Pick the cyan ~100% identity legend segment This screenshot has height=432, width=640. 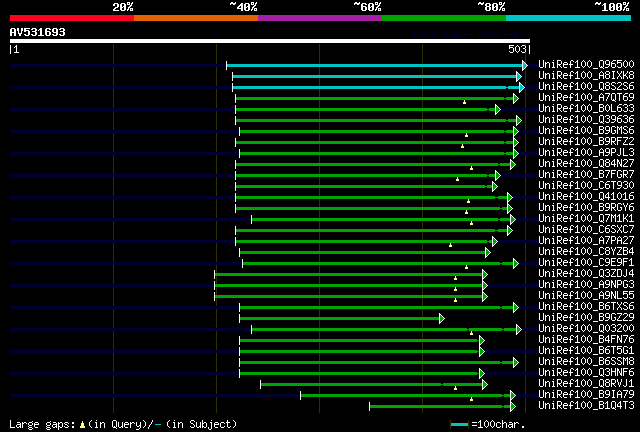[x=569, y=18]
